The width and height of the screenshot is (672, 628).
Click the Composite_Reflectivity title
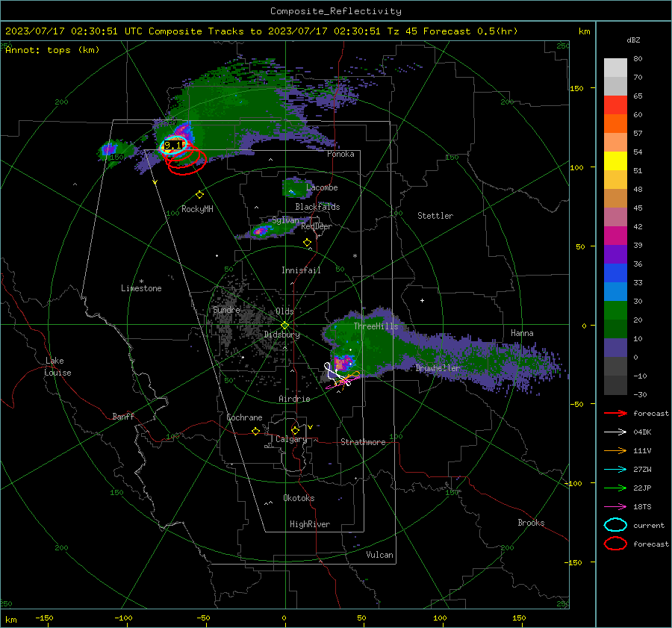click(335, 11)
